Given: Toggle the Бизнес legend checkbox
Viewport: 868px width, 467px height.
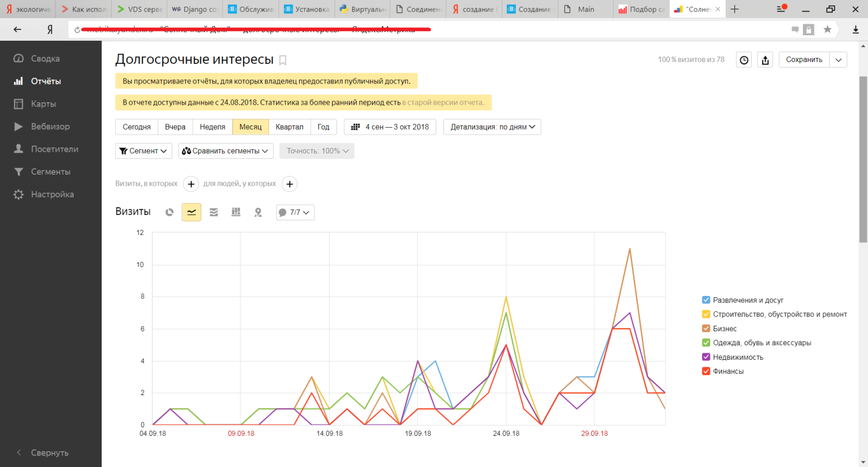Looking at the screenshot, I should [706, 329].
